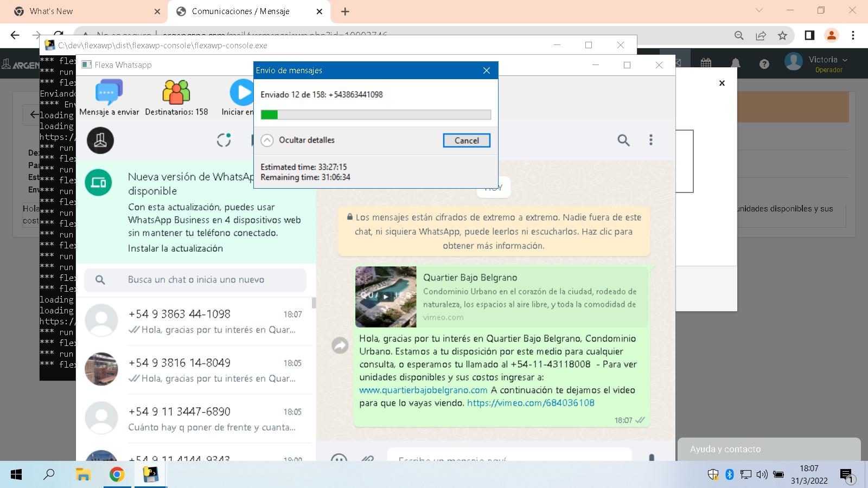The height and width of the screenshot is (488, 868).
Task: Open Windows Start menu
Action: coord(16,475)
